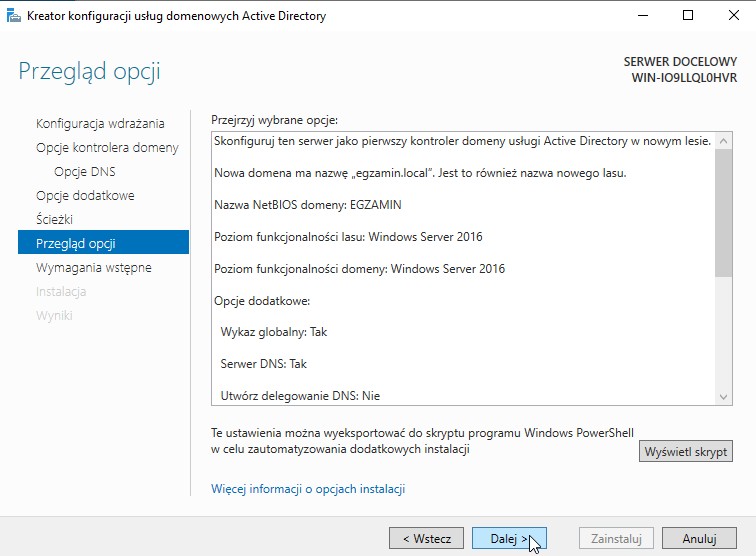Click inside the selected options review text box

pyautogui.click(x=460, y=300)
